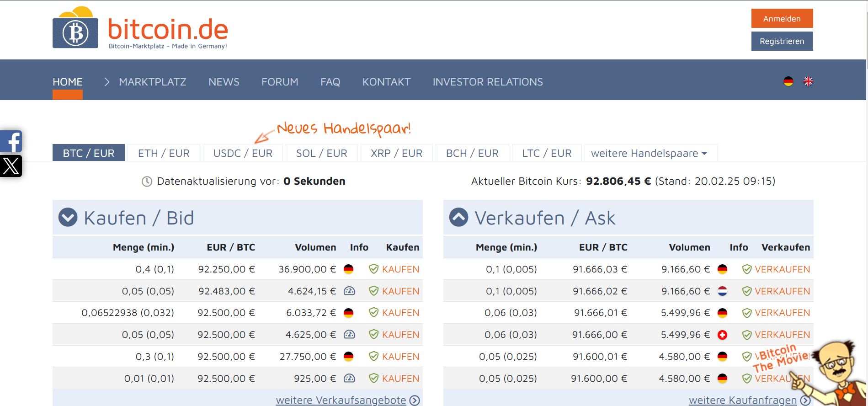
Task: Switch to the USDC / EUR tab
Action: (x=243, y=153)
